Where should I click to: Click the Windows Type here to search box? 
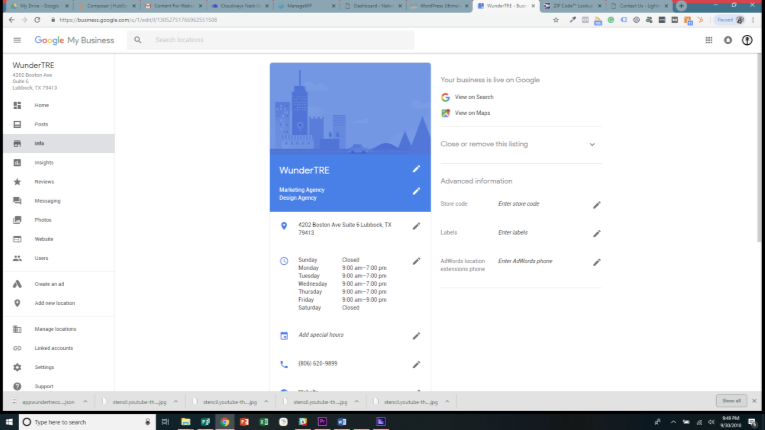(x=88, y=422)
